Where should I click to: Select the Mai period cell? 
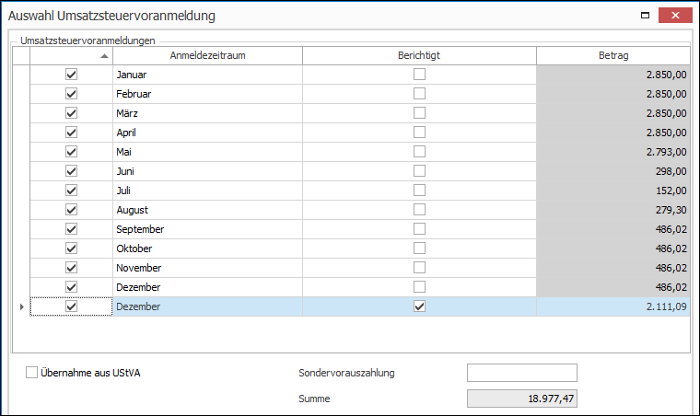tap(208, 152)
